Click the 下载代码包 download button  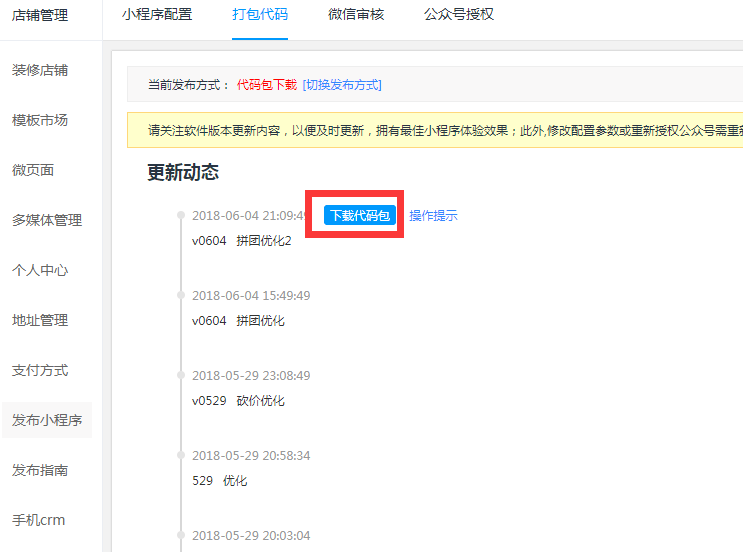click(360, 215)
